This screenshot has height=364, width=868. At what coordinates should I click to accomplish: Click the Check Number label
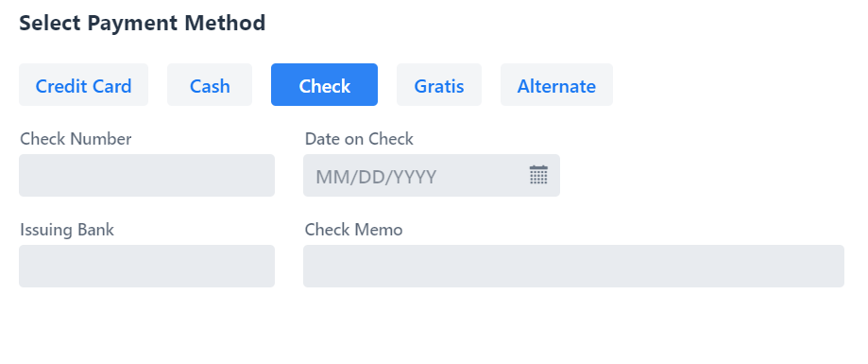coord(76,138)
